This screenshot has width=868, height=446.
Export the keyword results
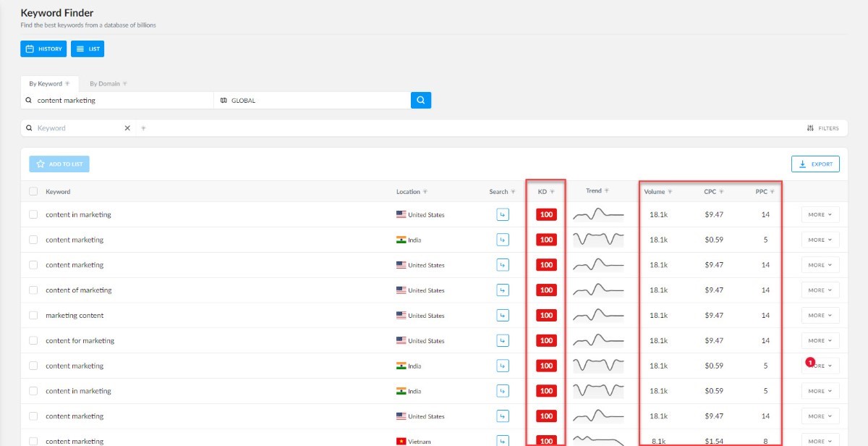[815, 164]
